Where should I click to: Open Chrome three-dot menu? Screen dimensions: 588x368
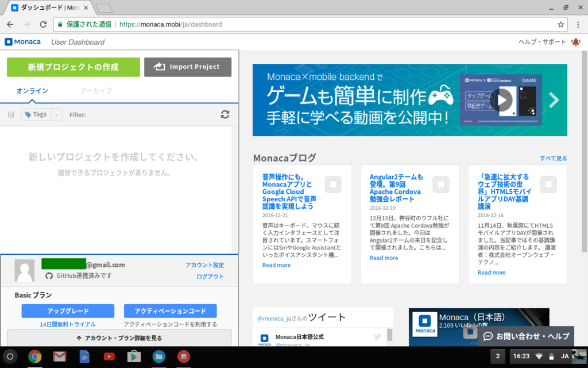[578, 24]
